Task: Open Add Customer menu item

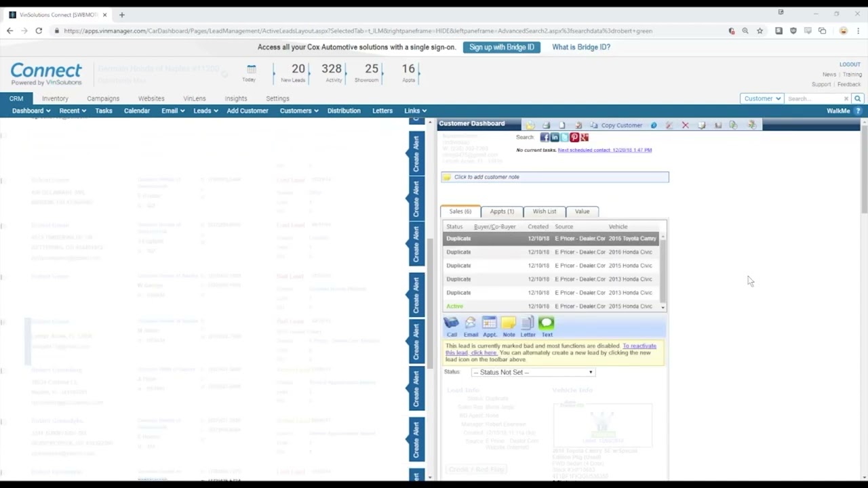Action: 248,110
